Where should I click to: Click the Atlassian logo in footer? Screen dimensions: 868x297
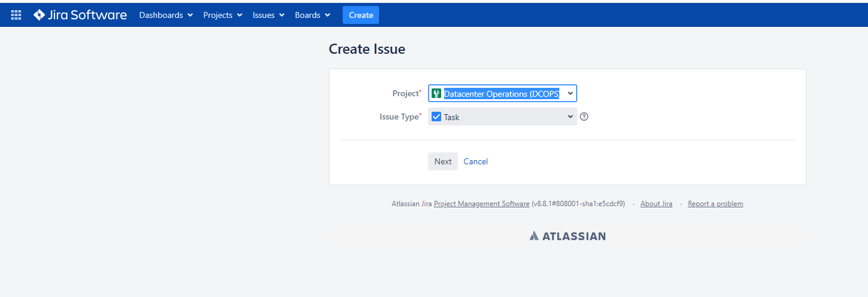tap(568, 236)
